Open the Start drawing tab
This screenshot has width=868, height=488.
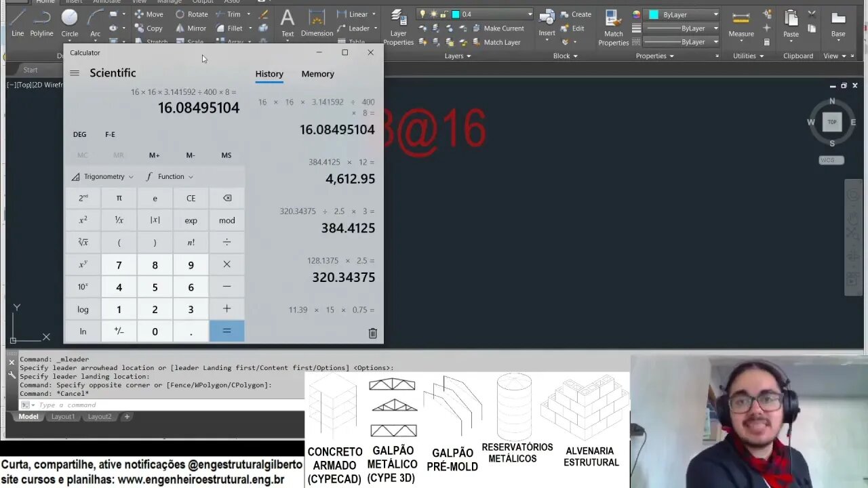(31, 70)
